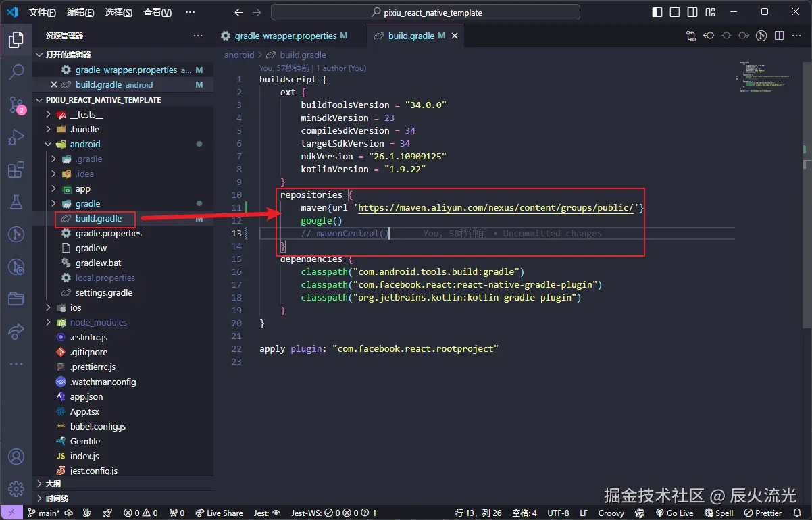Open the 文件(F) menu

(43, 12)
